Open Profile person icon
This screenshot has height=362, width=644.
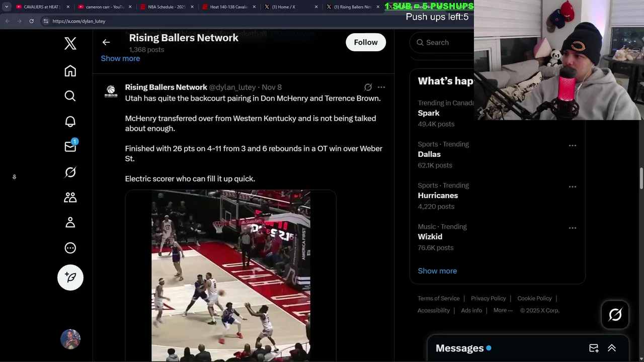click(x=70, y=222)
